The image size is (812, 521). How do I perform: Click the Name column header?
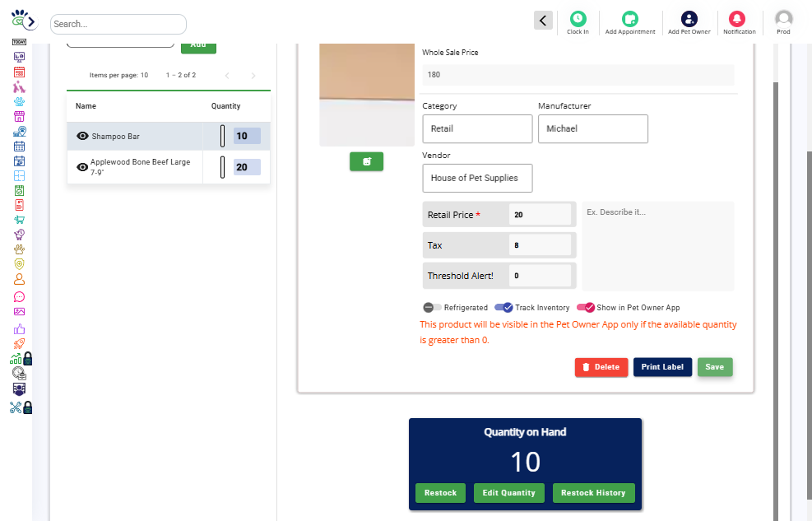point(86,105)
